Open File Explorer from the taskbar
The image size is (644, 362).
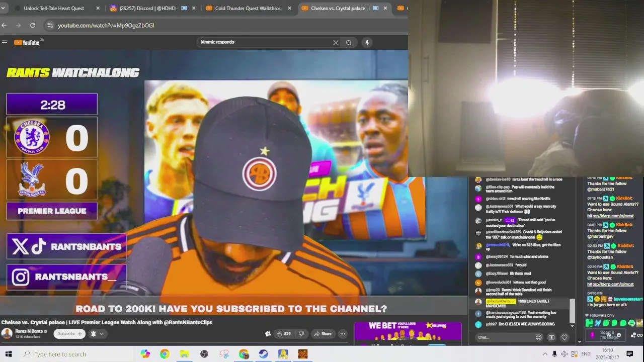(184, 354)
